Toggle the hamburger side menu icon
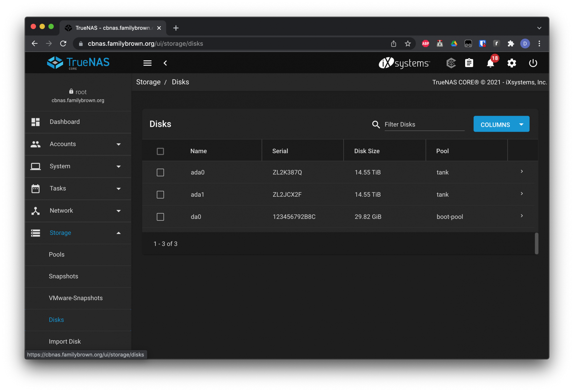This screenshot has height=392, width=574. coord(147,63)
